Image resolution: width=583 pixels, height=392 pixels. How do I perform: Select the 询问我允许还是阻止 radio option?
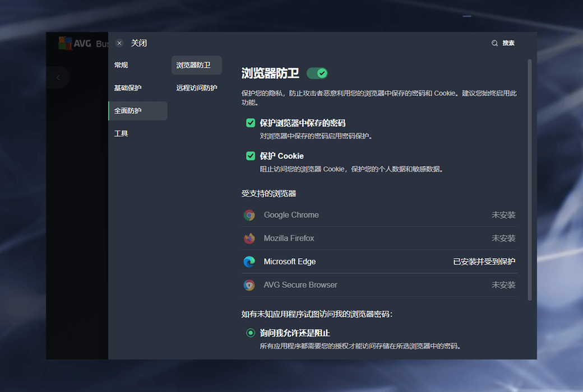click(x=251, y=333)
